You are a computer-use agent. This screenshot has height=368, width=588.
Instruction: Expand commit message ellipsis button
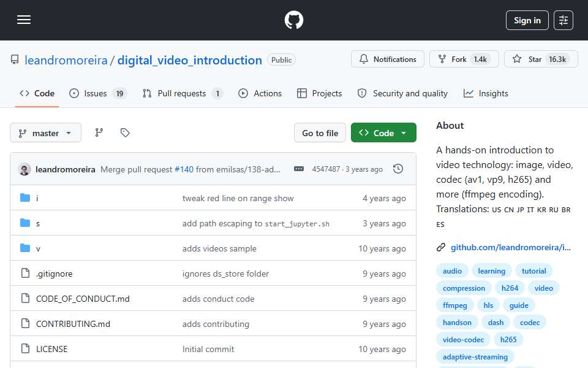coord(299,169)
